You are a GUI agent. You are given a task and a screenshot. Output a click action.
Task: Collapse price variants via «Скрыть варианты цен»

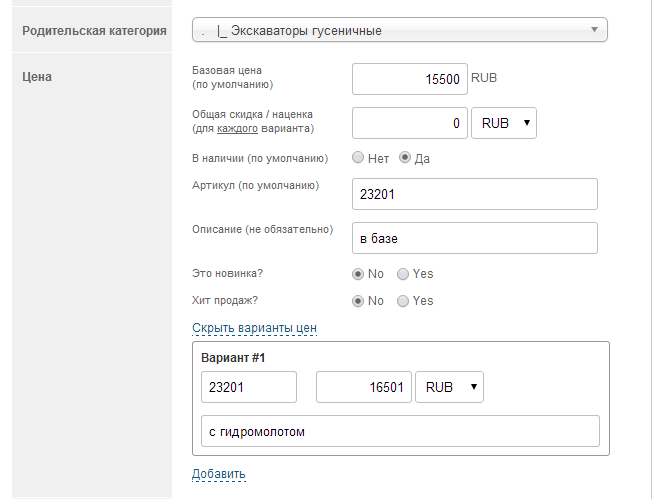coord(254,328)
